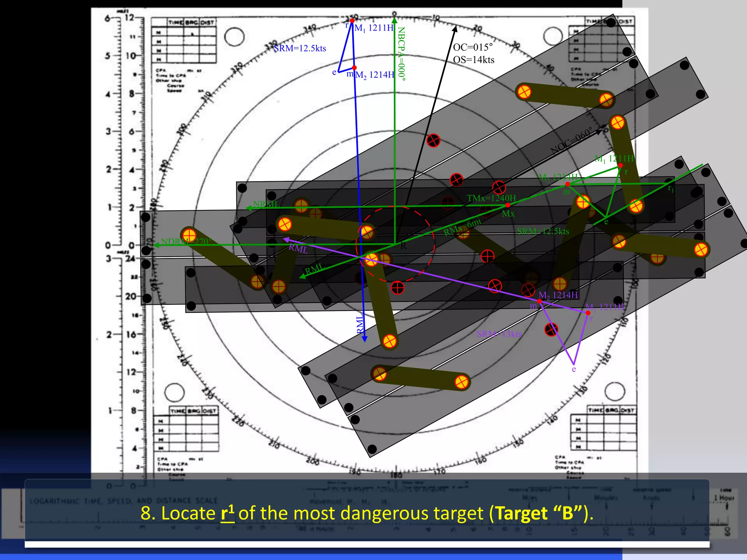Screen dimensions: 747x560
Task: Click the top-left 'TIME BRG DIST' table header
Action: (191, 23)
